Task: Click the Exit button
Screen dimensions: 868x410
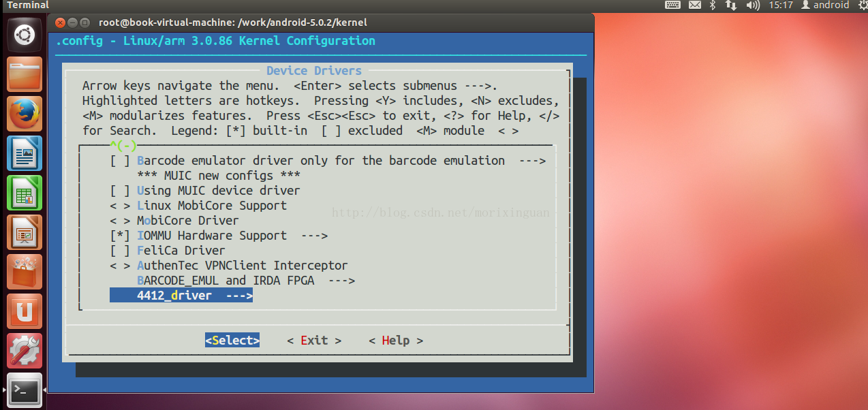Action: point(314,341)
